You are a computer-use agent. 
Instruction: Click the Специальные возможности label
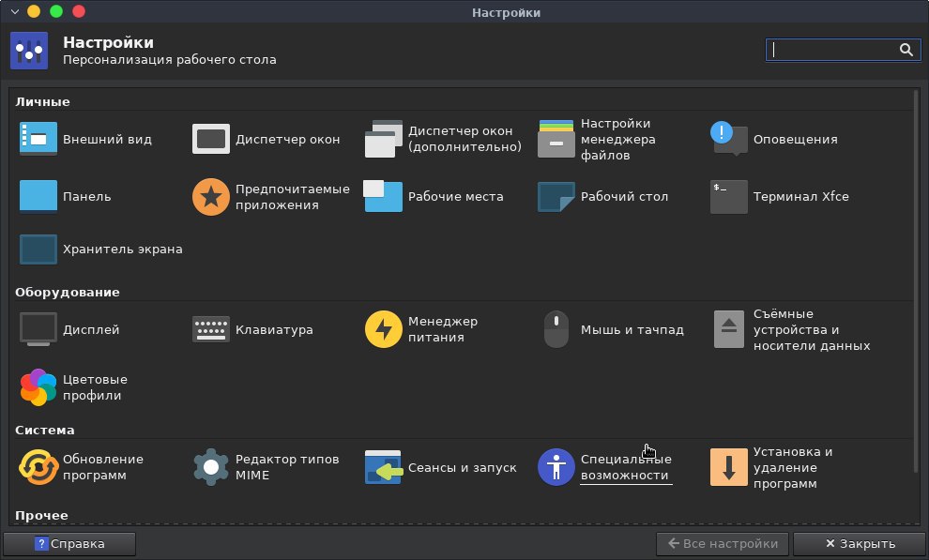click(x=626, y=467)
